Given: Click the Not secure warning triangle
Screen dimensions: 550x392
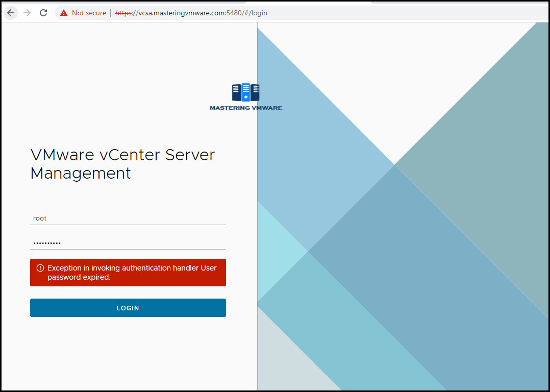Looking at the screenshot, I should pyautogui.click(x=63, y=13).
